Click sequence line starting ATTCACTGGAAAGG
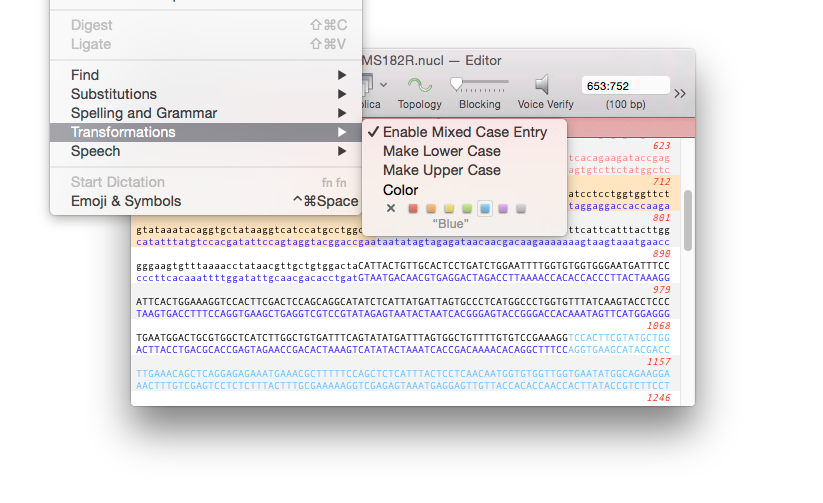823x503 pixels. [403, 302]
